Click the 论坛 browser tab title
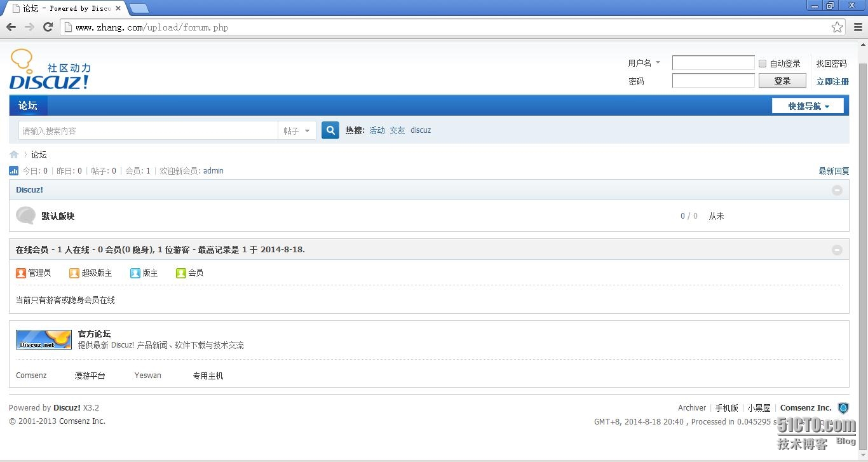Viewport: 868px width, 462px height. pos(67,8)
